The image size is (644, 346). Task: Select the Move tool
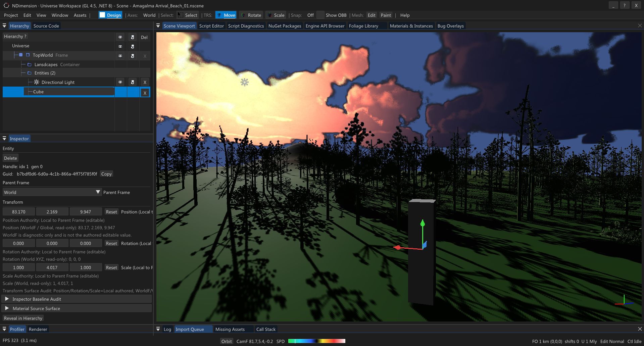(x=226, y=15)
